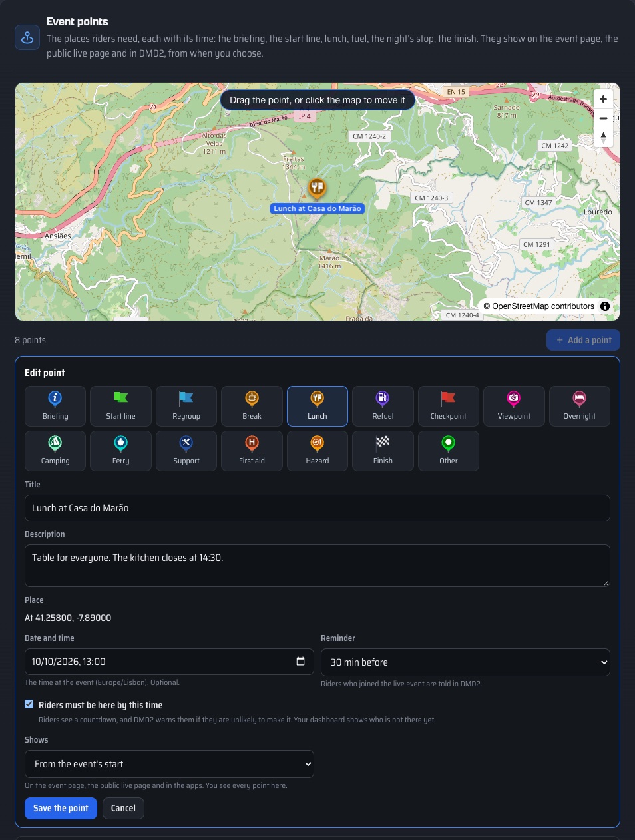Uncheck Riders must be here by this time
The width and height of the screenshot is (635, 840).
point(29,704)
